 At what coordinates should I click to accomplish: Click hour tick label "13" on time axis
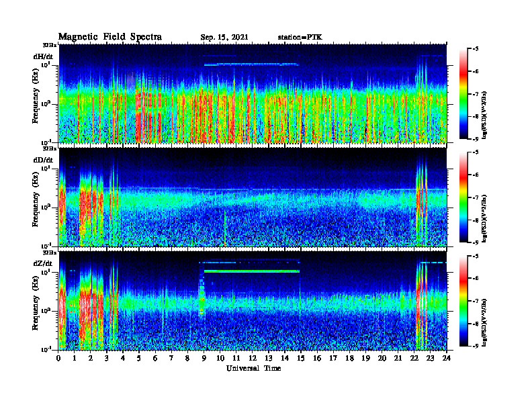tap(269, 359)
